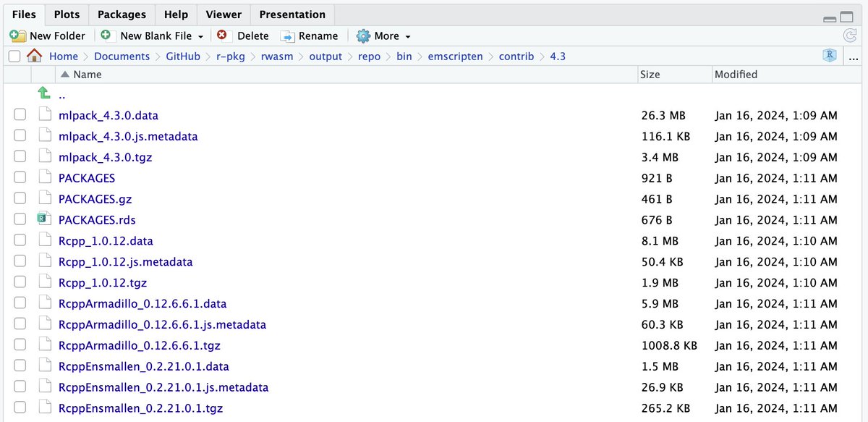
Task: Click the New Folder icon
Action: [x=18, y=35]
